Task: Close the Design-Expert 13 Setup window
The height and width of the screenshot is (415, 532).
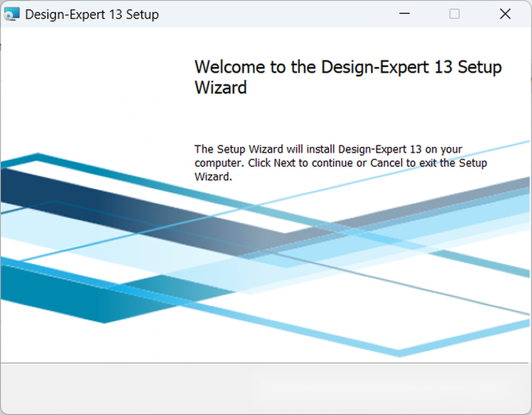Action: pos(505,14)
